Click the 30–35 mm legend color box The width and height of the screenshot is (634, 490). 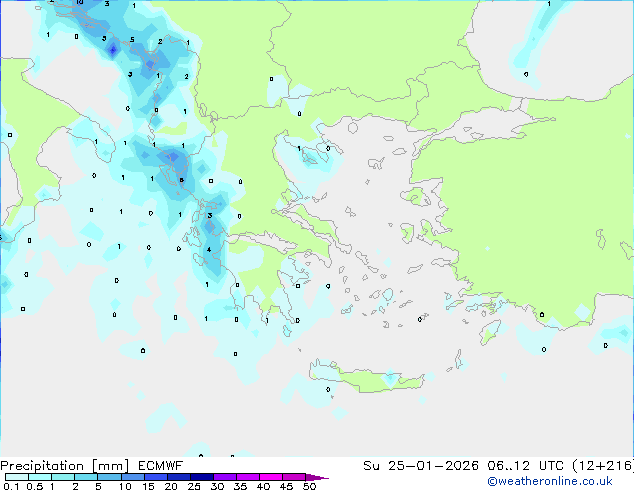[224, 477]
